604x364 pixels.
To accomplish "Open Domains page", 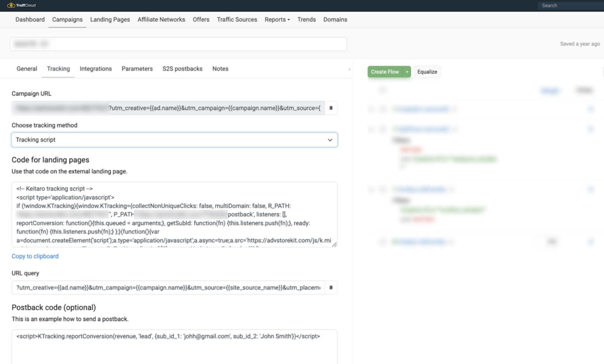I will 335,19.
